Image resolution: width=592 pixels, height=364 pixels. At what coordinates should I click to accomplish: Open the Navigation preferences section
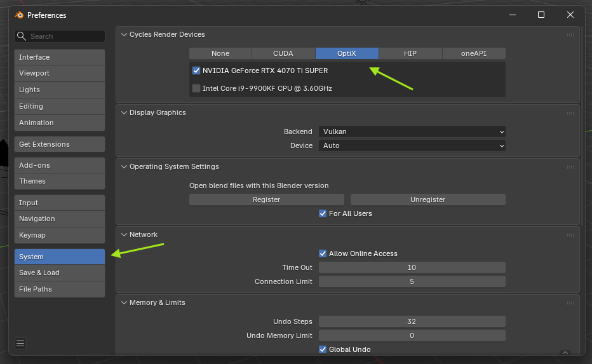point(60,219)
